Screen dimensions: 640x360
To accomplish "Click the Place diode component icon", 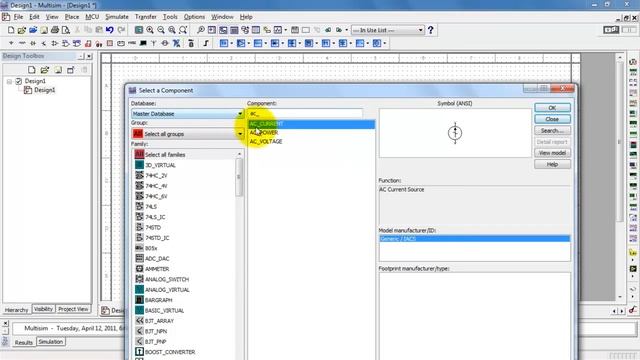I will [x=33, y=43].
